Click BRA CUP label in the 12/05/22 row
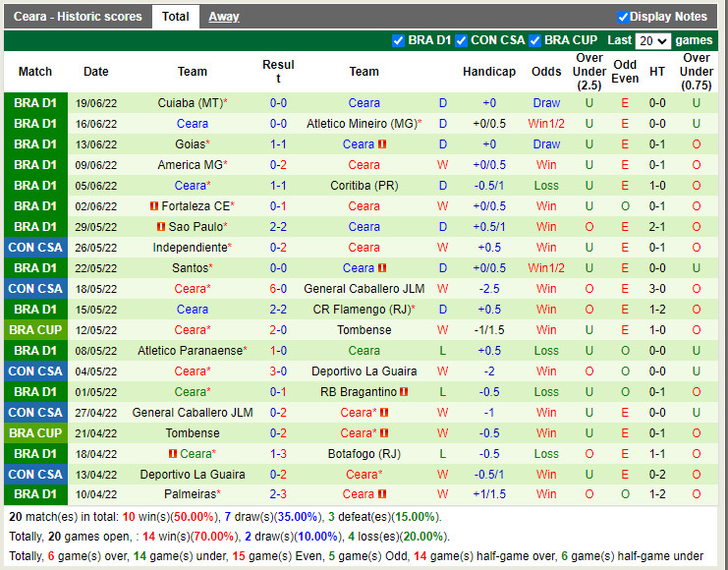The image size is (728, 570). [35, 330]
